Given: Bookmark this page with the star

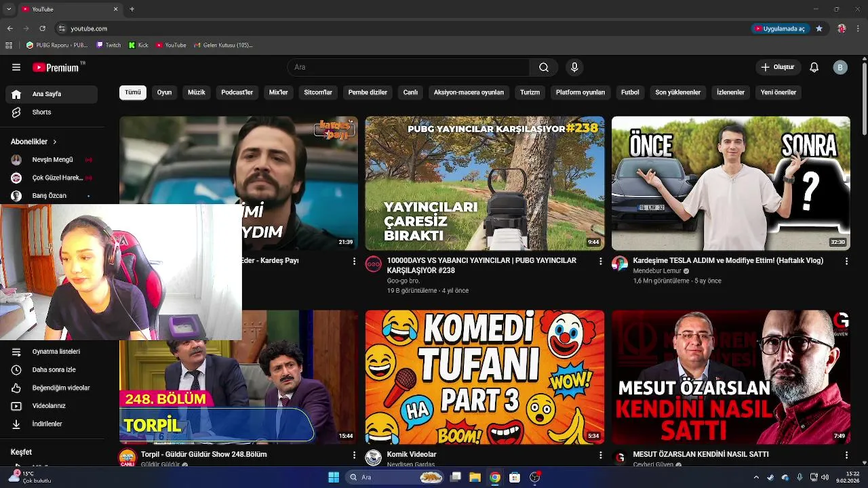Looking at the screenshot, I should (819, 28).
